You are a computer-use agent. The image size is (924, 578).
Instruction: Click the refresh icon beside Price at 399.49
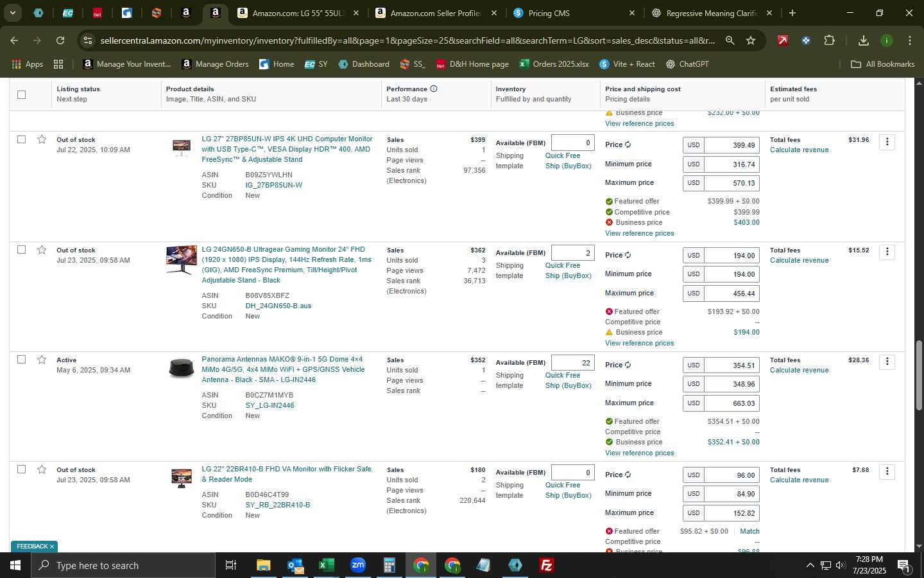click(628, 145)
